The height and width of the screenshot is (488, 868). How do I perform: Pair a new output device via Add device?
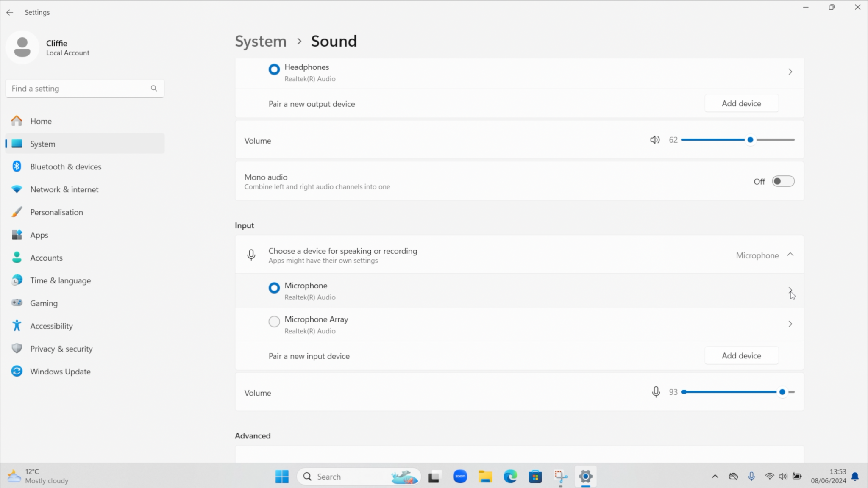pos(741,103)
